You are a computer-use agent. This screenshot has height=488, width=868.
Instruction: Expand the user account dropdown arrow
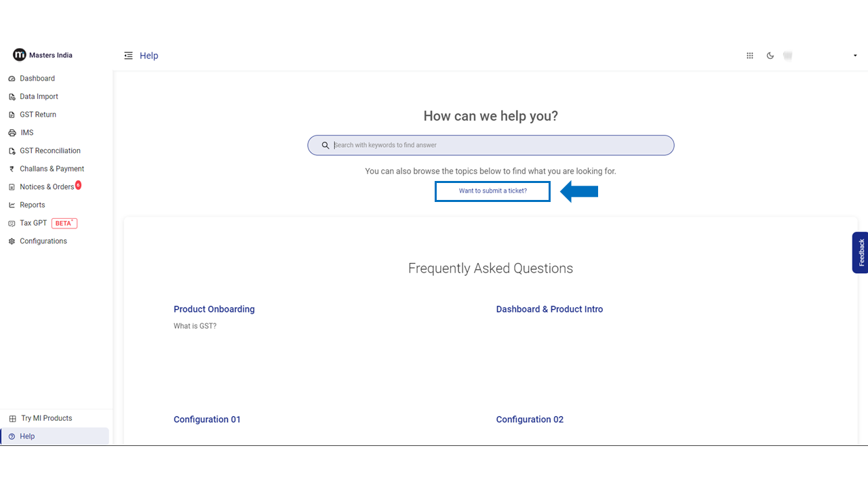coord(855,56)
